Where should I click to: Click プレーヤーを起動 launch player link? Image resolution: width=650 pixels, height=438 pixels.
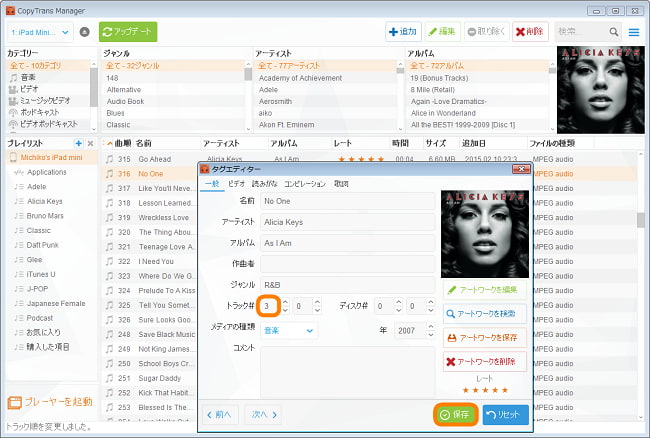[x=50, y=402]
